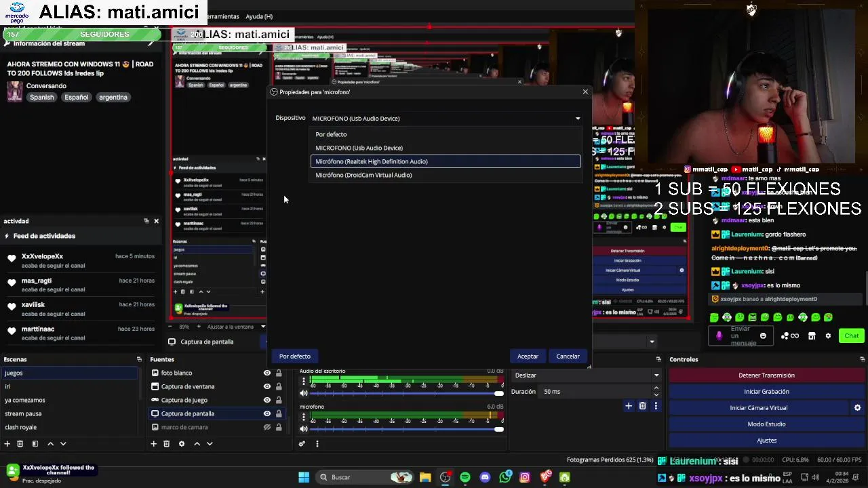This screenshot has height=488, width=868.
Task: Open dropdown arrow beside the Captura de pantalla toolbar
Action: (x=652, y=342)
